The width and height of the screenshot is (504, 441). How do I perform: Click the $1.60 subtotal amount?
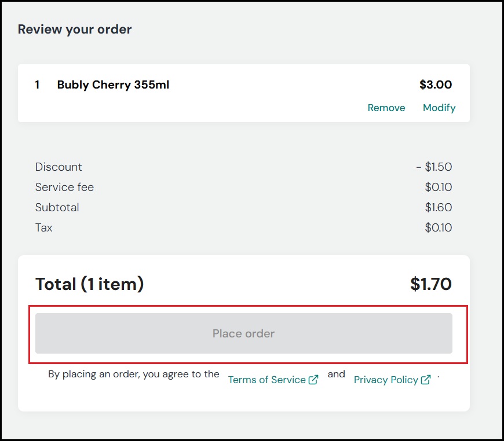click(439, 208)
